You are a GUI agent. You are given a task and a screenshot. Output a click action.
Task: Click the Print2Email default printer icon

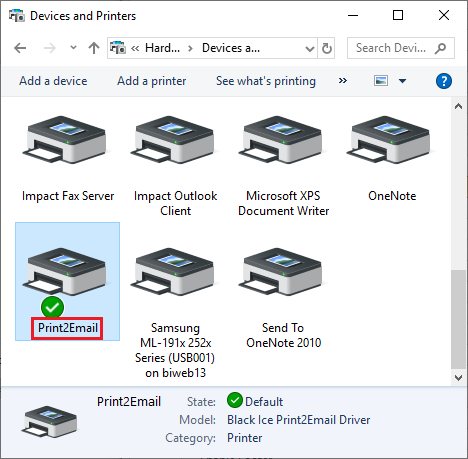(64, 272)
